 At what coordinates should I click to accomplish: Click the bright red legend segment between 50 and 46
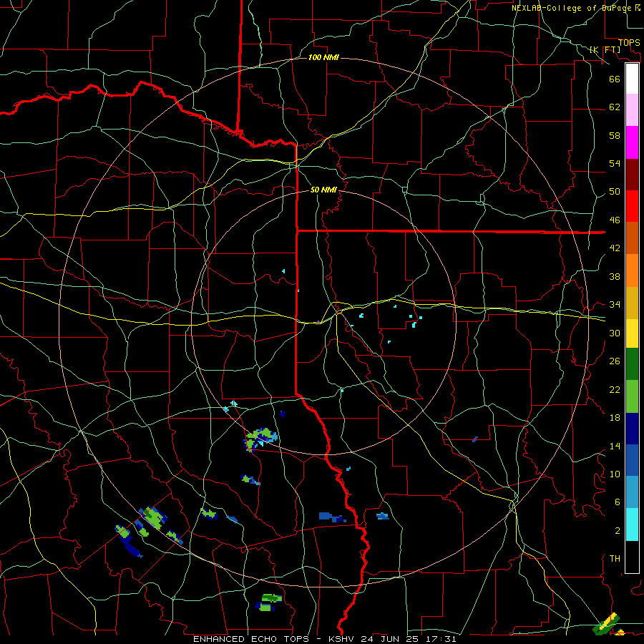tap(632, 206)
